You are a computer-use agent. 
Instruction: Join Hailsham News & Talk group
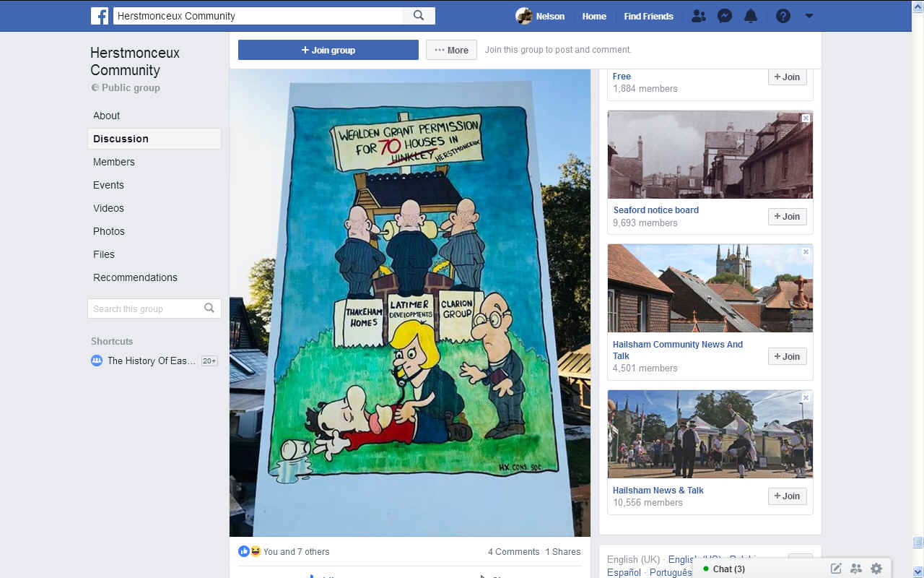pyautogui.click(x=787, y=496)
